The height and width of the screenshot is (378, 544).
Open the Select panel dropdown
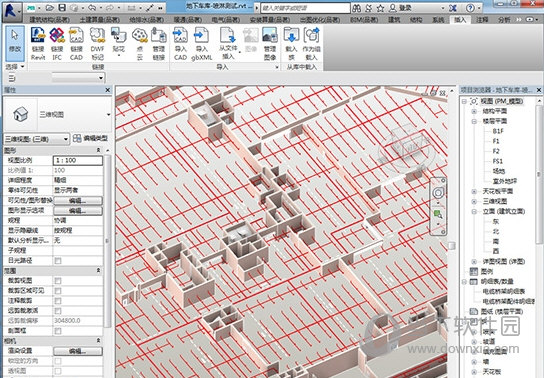pos(15,67)
